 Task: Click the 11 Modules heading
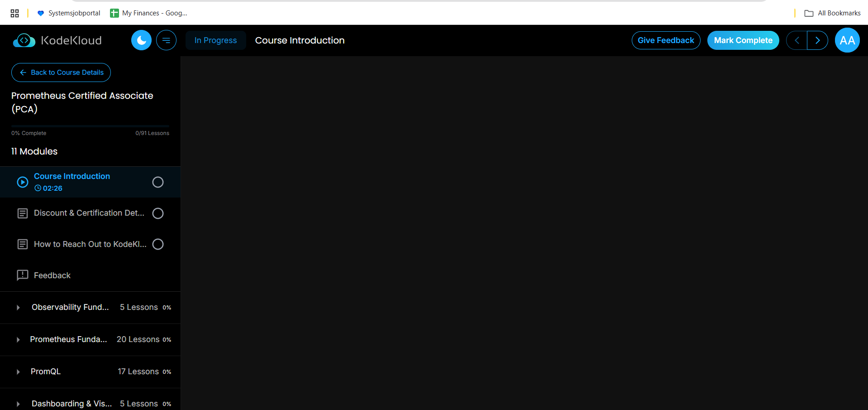coord(34,151)
